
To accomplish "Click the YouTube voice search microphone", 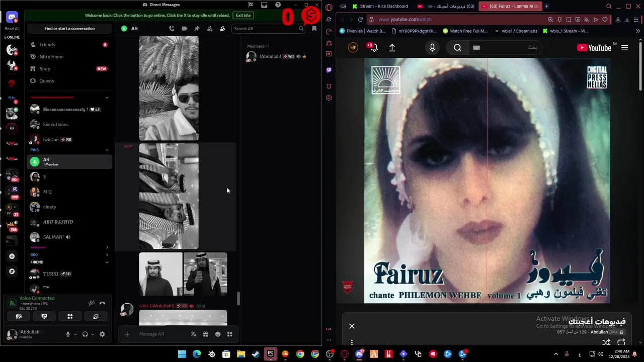I will click(432, 48).
